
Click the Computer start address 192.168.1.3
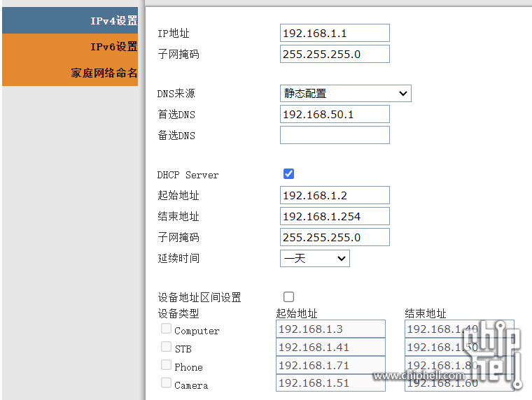coord(330,329)
